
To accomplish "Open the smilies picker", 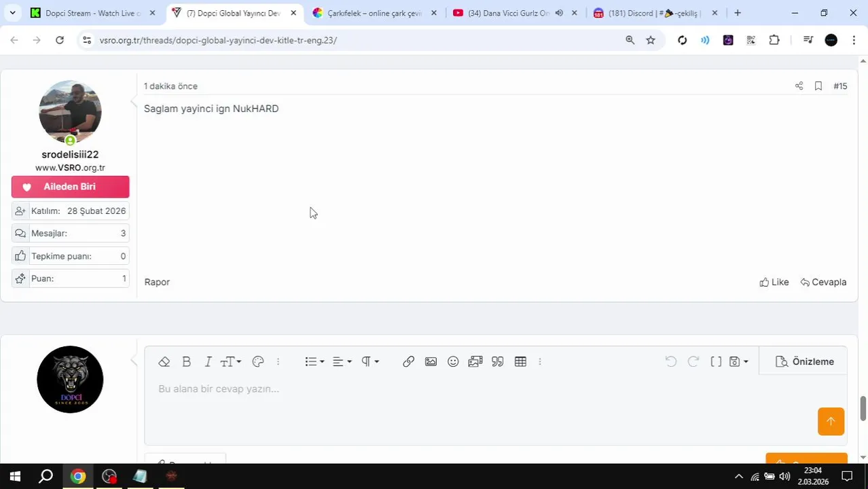I will click(453, 362).
